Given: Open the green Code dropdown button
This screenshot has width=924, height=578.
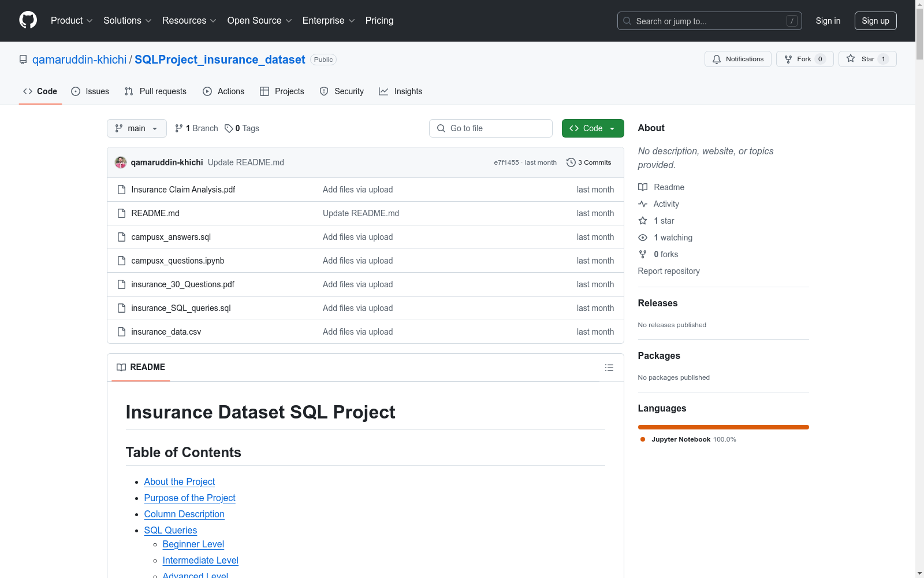Looking at the screenshot, I should tap(593, 128).
